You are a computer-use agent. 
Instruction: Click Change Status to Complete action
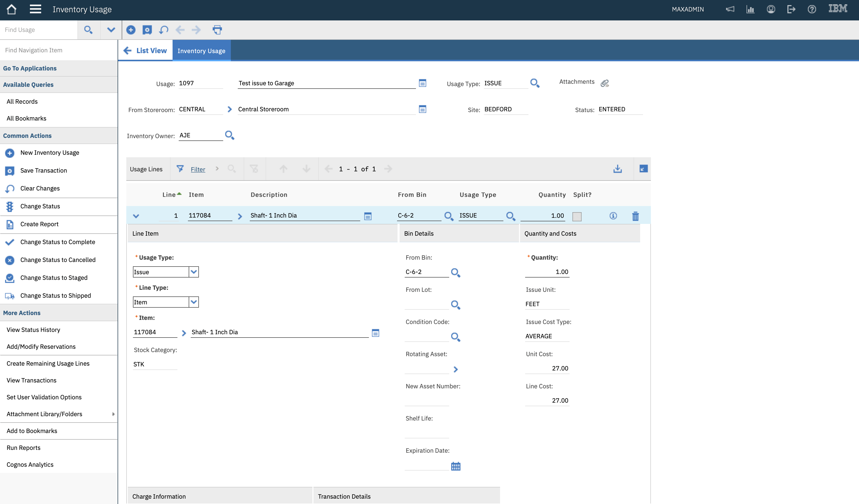coord(58,242)
